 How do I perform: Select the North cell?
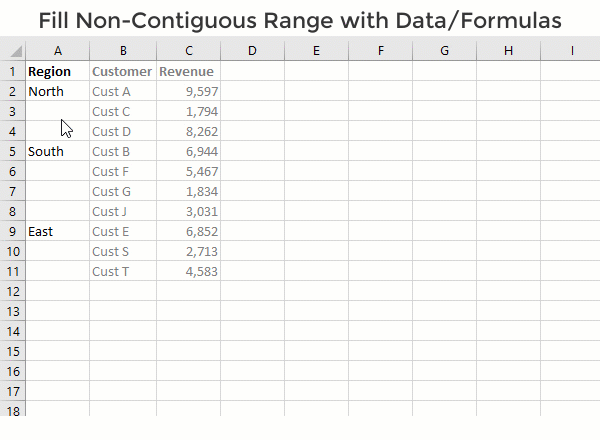pos(57,91)
